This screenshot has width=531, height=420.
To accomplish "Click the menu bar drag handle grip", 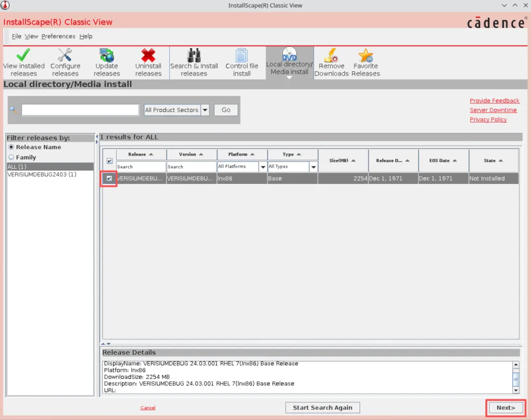I will point(6,36).
